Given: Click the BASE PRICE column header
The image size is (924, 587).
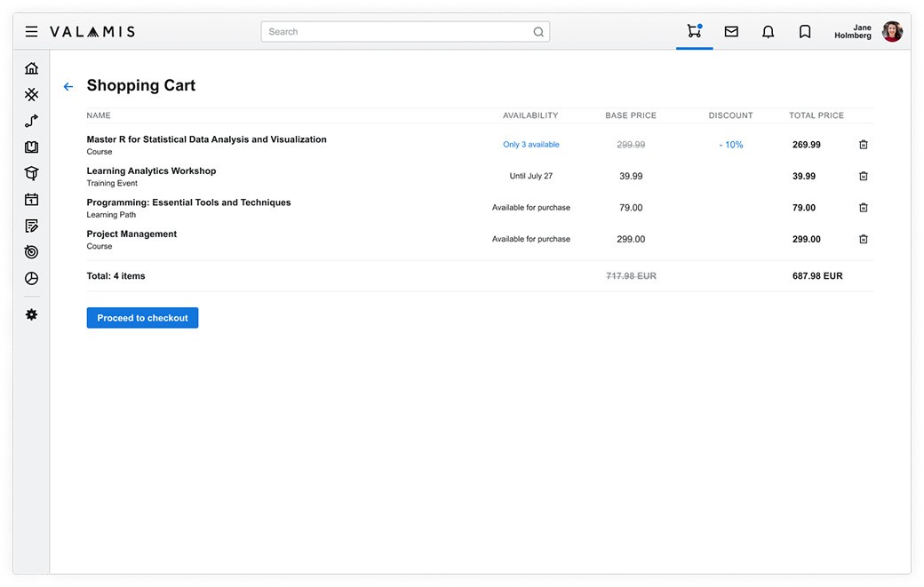Looking at the screenshot, I should pyautogui.click(x=631, y=115).
